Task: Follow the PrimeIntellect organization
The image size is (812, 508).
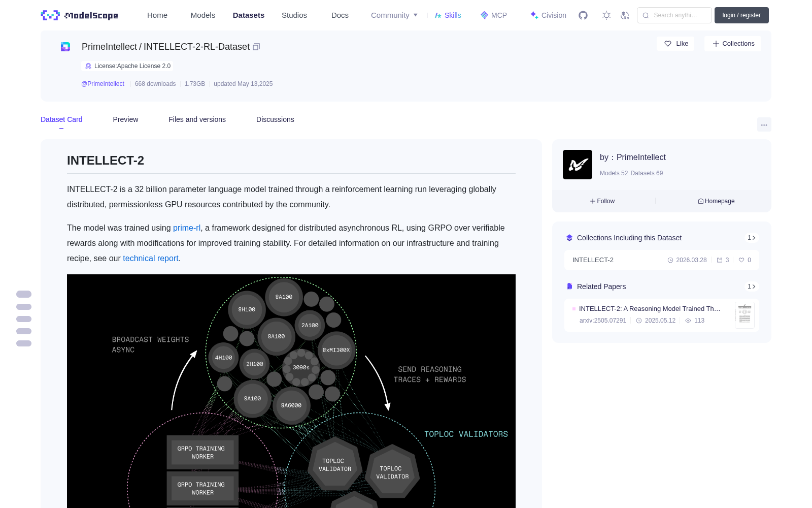Action: click(x=602, y=201)
